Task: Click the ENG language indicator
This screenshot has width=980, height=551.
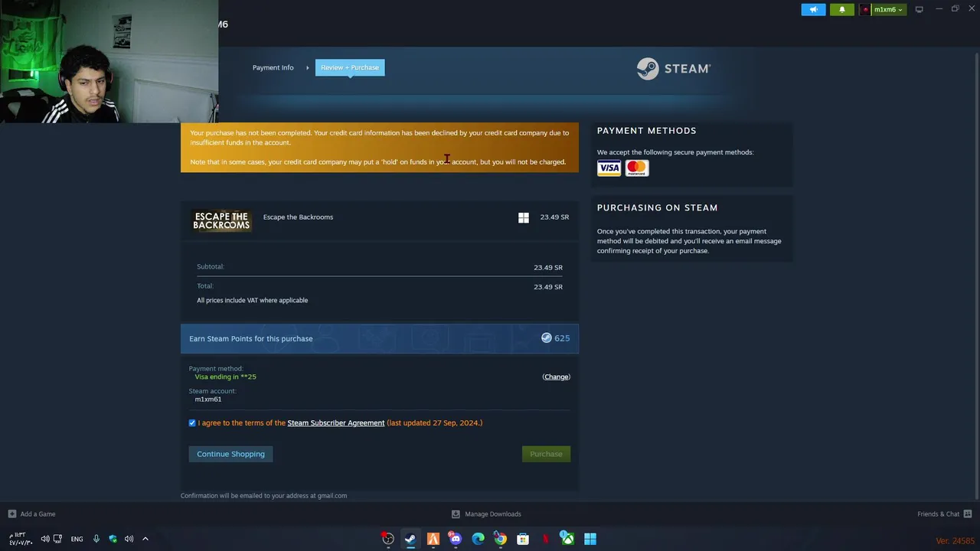Action: (77, 540)
